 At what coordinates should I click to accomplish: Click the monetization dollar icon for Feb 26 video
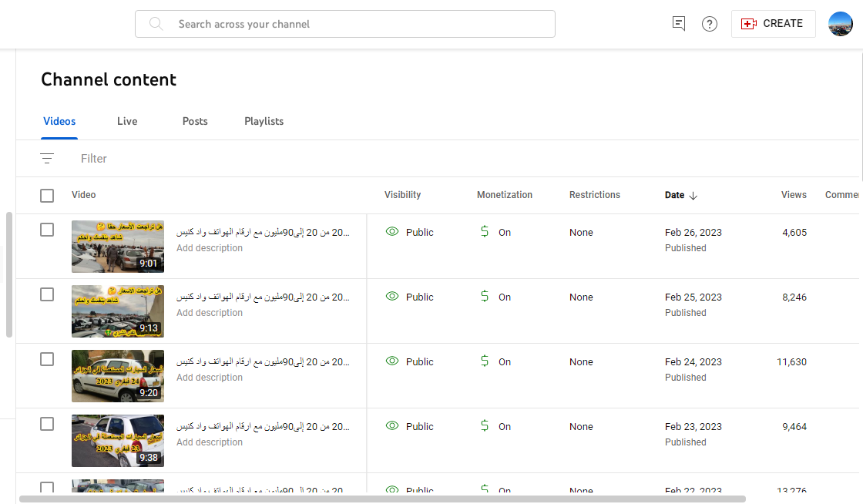coord(485,232)
